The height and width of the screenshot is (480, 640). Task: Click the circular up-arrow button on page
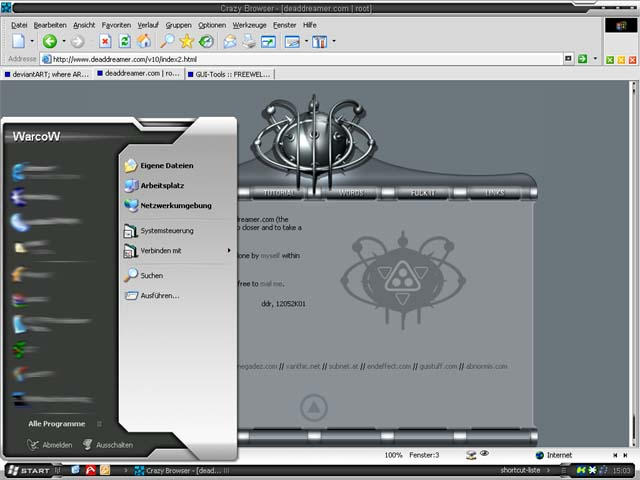(x=313, y=407)
